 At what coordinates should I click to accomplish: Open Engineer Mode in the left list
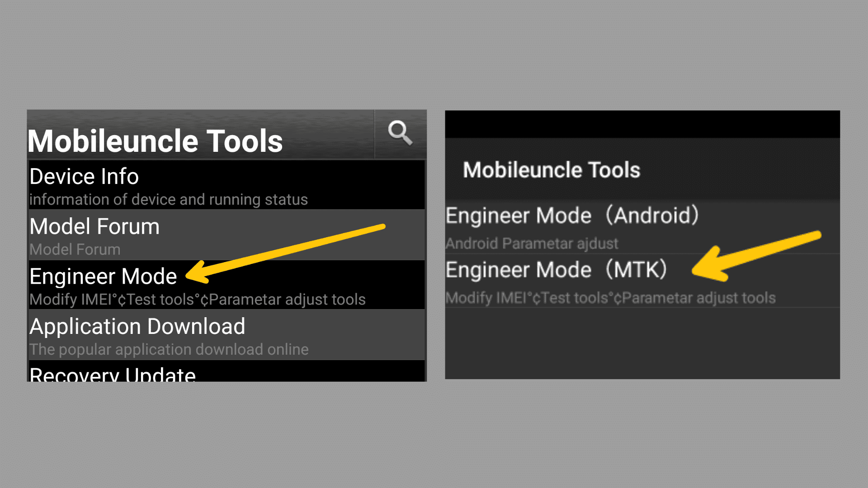103,276
